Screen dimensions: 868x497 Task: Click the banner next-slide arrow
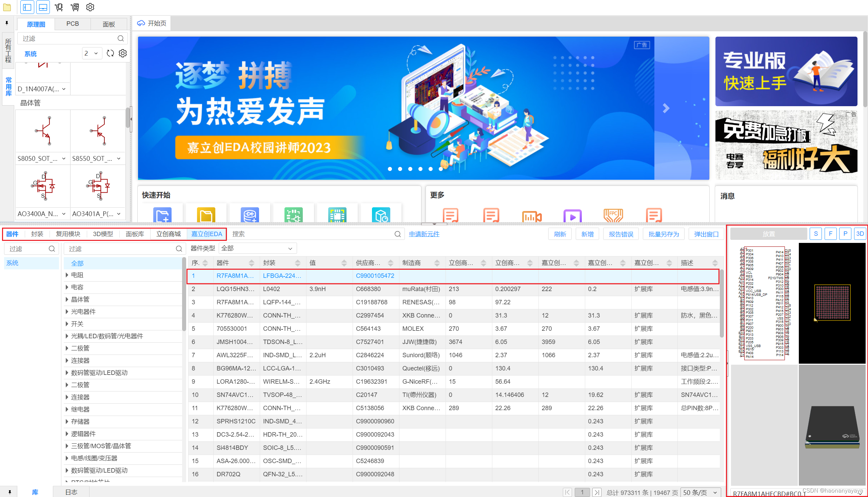point(666,109)
